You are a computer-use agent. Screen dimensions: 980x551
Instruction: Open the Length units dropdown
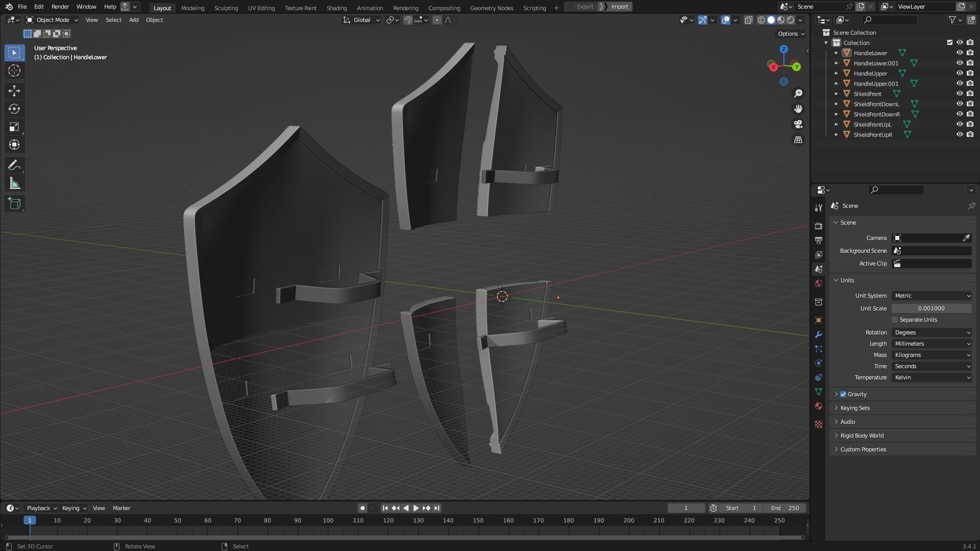click(x=931, y=344)
